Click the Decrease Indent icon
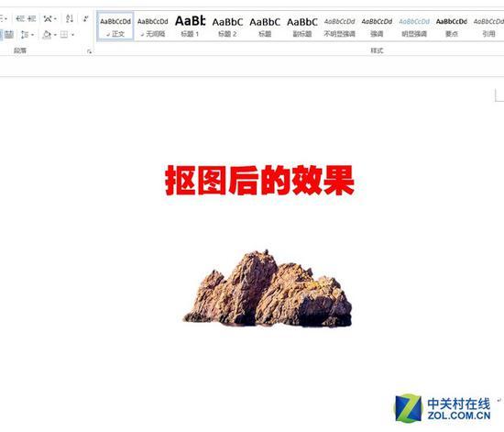This screenshot has width=504, height=432. pos(20,18)
